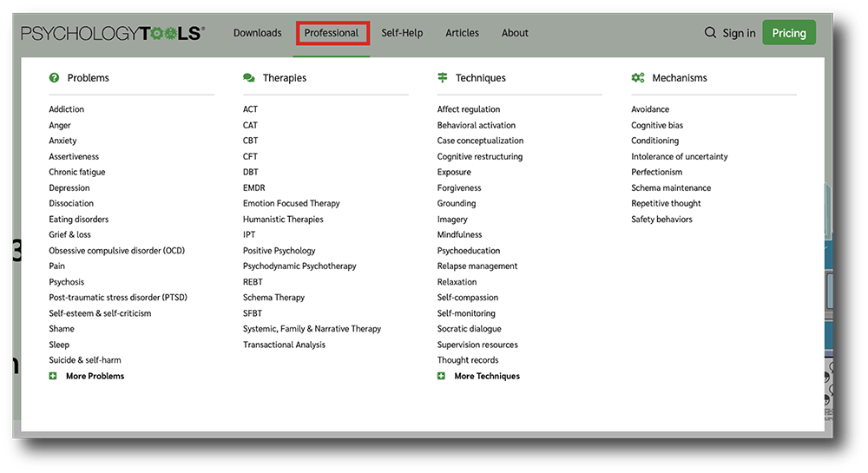Expand More Problems plus icon
This screenshot has width=868, height=473.
tap(53, 376)
